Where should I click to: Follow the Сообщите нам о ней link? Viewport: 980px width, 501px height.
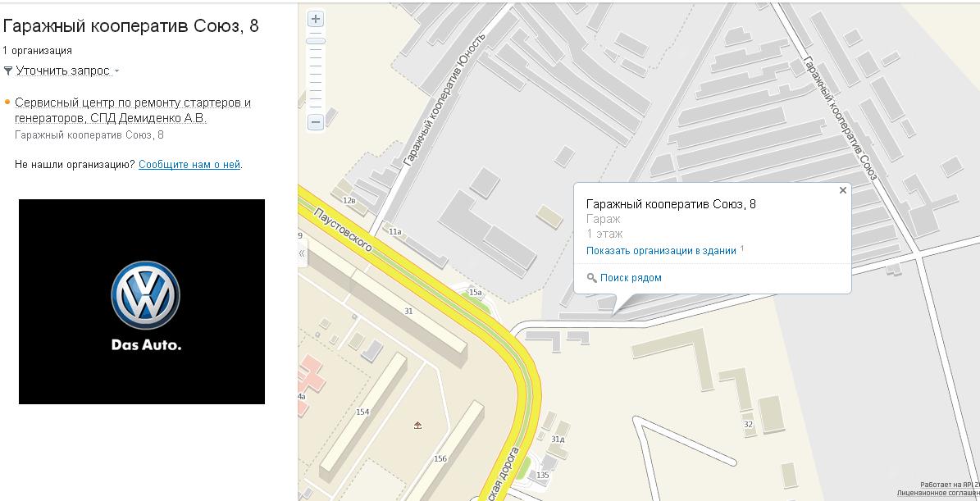pos(189,165)
